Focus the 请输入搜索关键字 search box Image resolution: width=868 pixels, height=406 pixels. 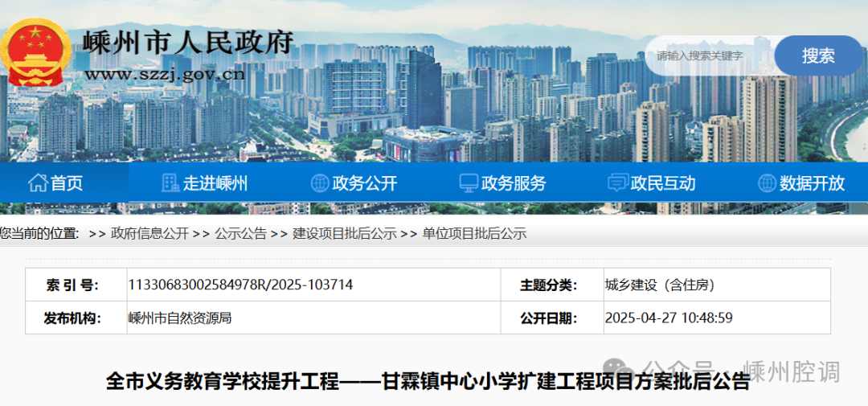click(x=707, y=55)
